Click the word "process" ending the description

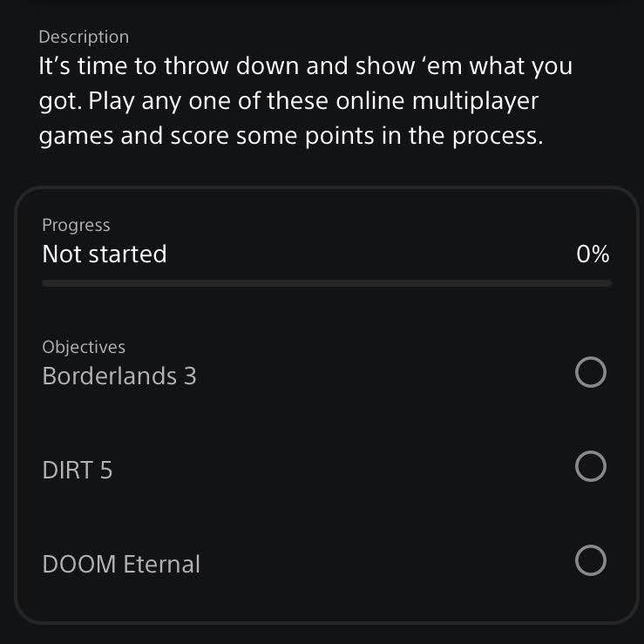[495, 137]
